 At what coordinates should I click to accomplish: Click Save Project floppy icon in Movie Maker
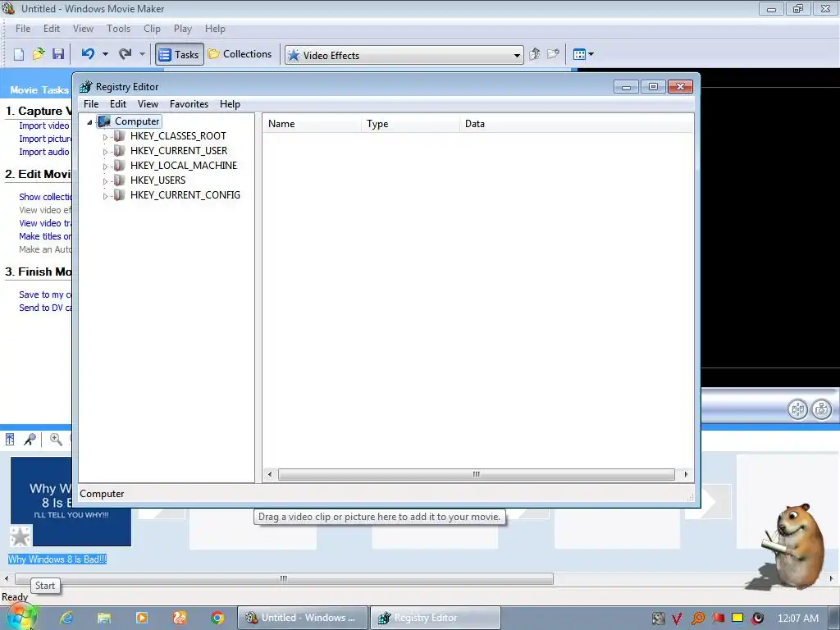click(58, 54)
